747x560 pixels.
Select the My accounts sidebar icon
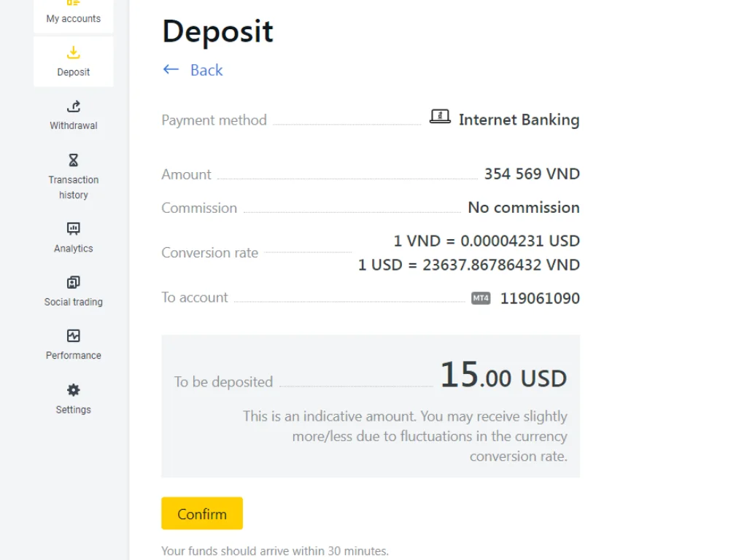point(73,4)
